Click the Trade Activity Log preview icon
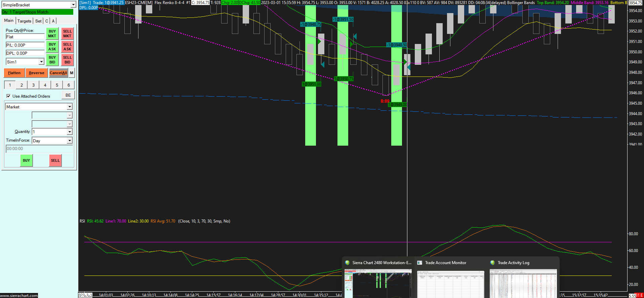This screenshot has width=644, height=298. [x=492, y=263]
